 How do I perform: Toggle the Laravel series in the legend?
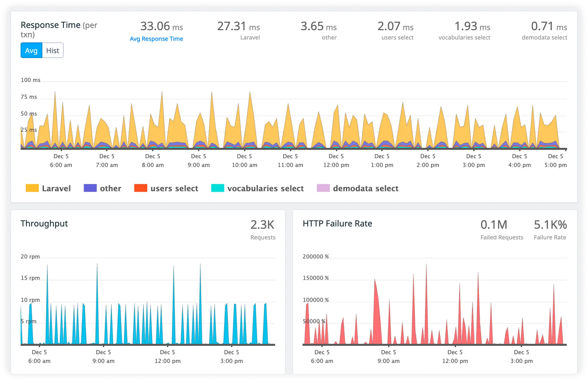56,188
